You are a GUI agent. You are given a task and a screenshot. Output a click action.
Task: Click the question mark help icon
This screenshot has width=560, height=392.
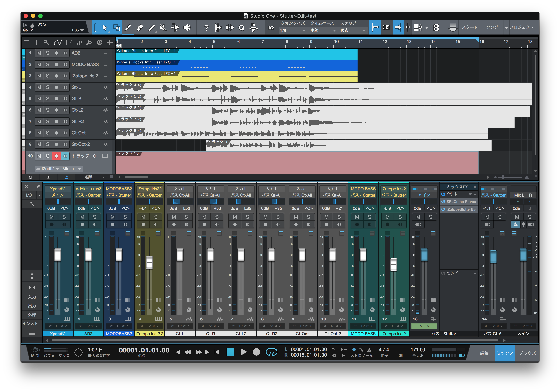click(x=206, y=28)
